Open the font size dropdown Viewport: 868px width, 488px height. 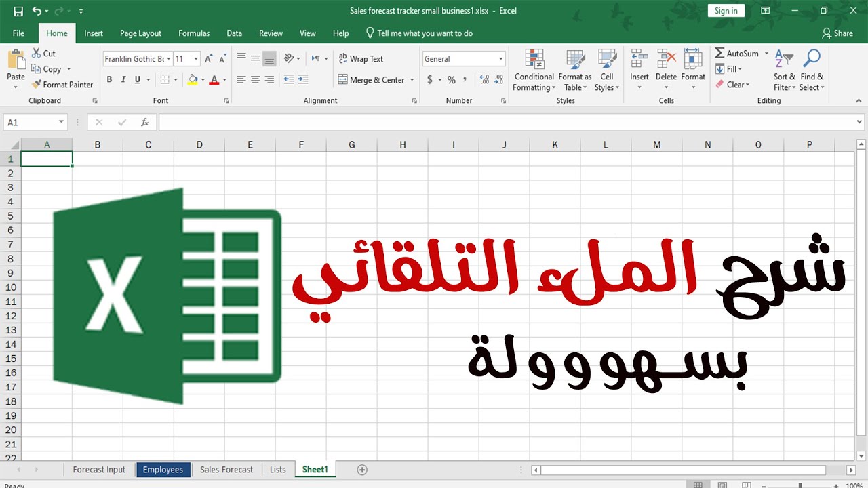(196, 59)
